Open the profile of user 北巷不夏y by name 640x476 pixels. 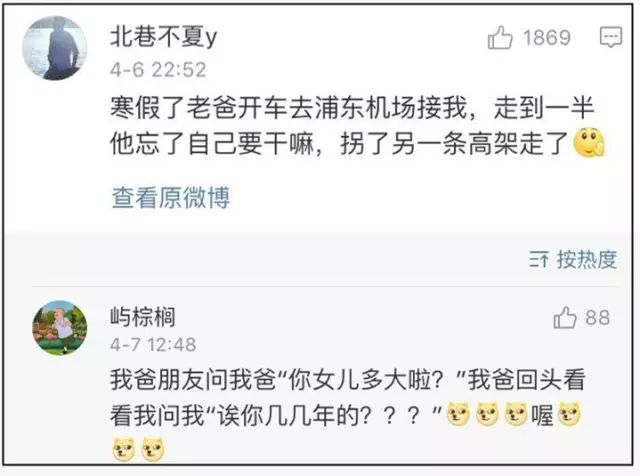[163, 37]
